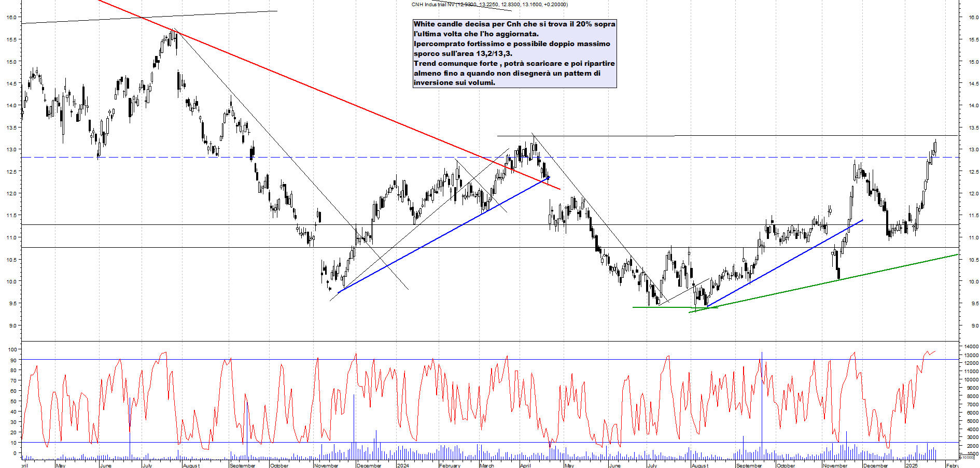Select the text 'inversione sui volumi.'

[454, 82]
